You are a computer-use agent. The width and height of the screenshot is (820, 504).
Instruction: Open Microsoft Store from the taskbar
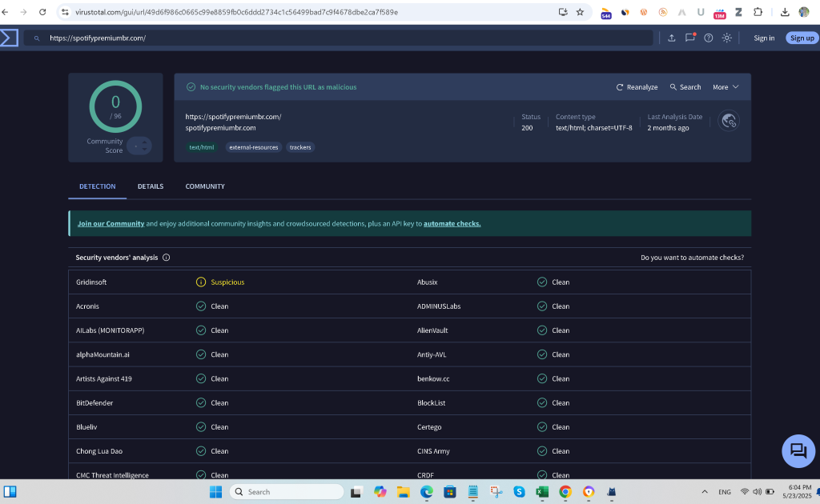pyautogui.click(x=449, y=491)
